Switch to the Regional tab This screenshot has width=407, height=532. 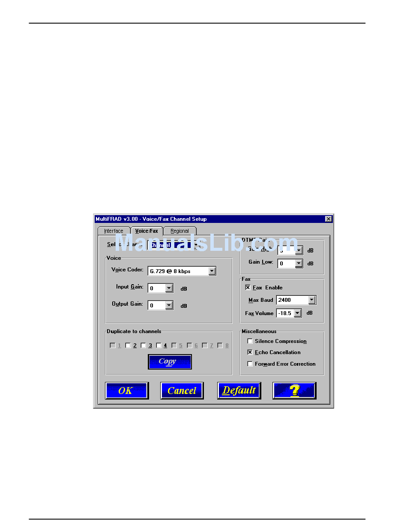(x=180, y=231)
